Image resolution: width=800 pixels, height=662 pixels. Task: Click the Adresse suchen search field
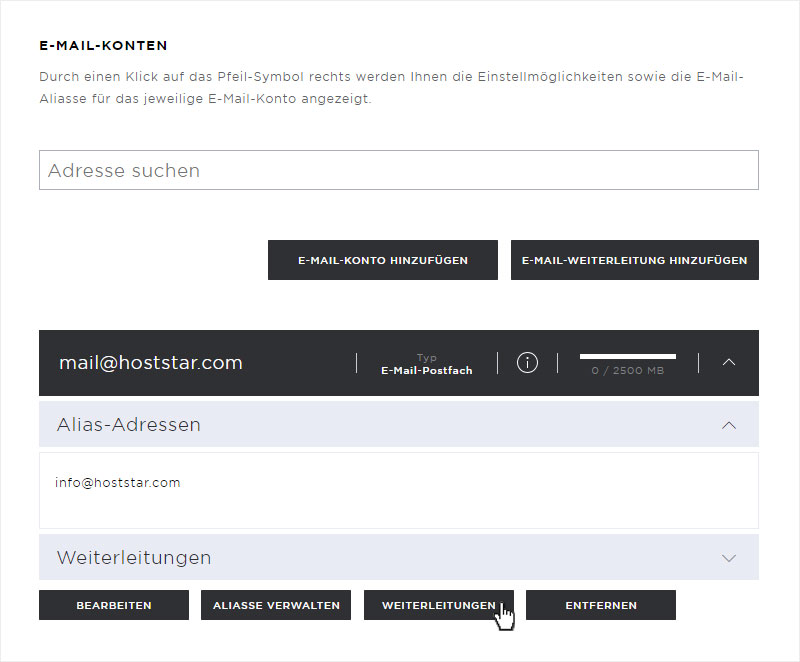398,170
